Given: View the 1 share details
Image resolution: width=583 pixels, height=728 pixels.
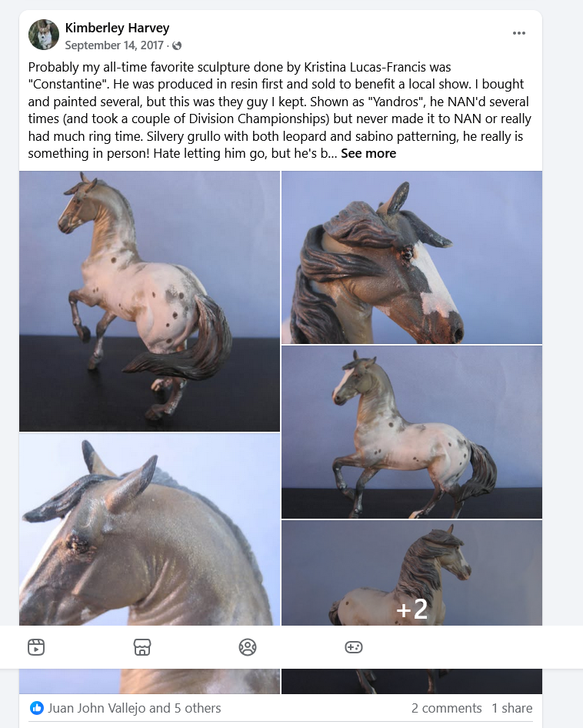Looking at the screenshot, I should (x=512, y=708).
